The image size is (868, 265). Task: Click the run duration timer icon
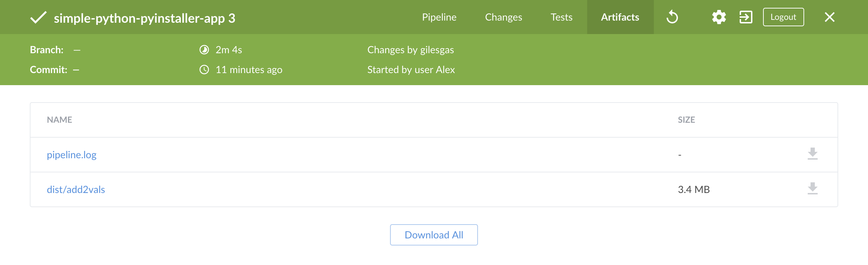204,50
